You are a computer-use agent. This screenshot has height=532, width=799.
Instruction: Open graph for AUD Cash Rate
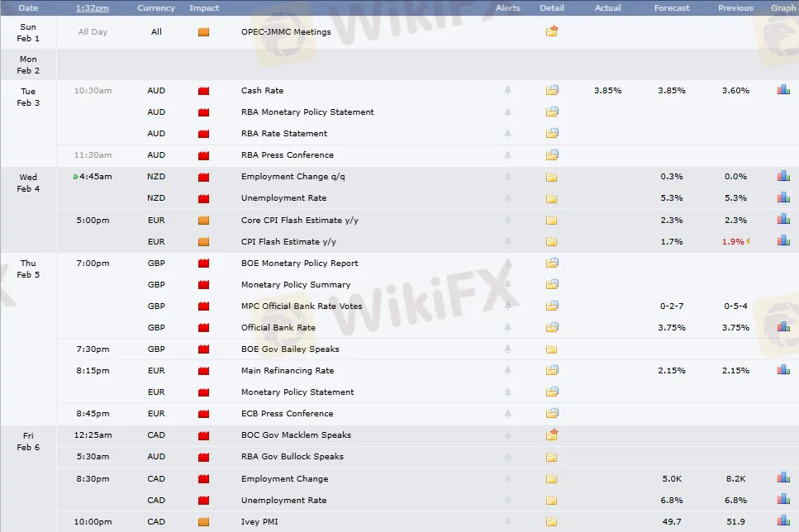click(783, 90)
